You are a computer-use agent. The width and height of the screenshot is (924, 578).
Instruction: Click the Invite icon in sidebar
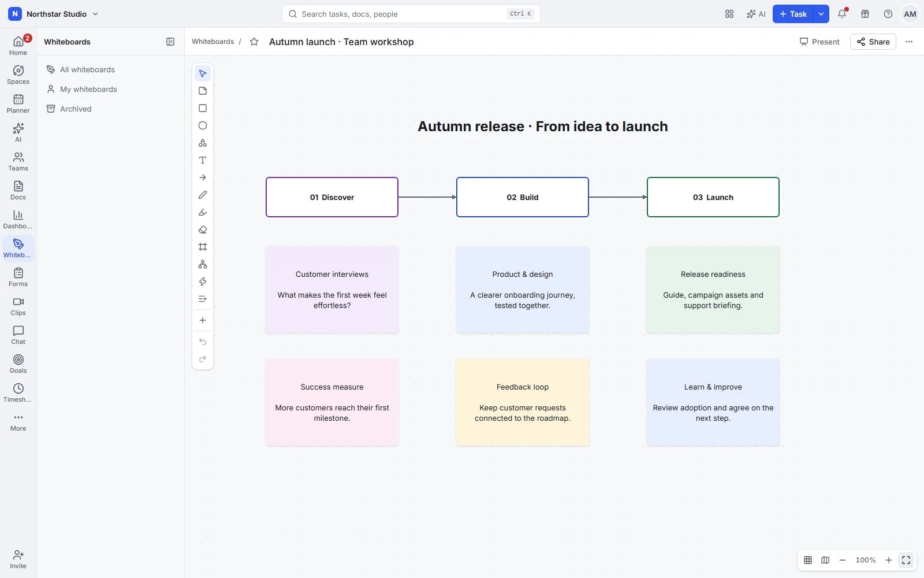18,560
